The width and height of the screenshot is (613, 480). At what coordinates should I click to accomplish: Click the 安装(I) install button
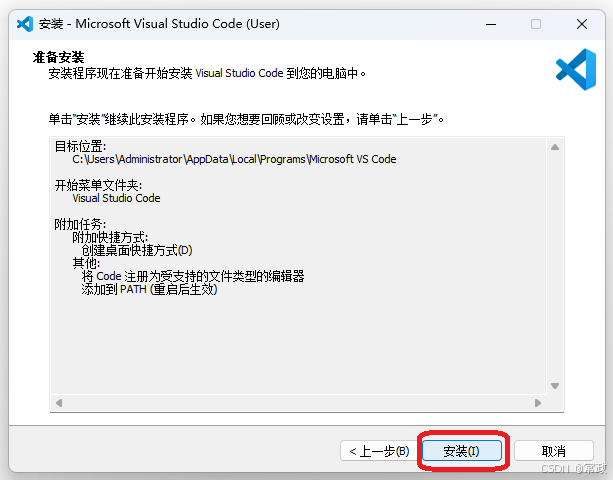click(462, 451)
